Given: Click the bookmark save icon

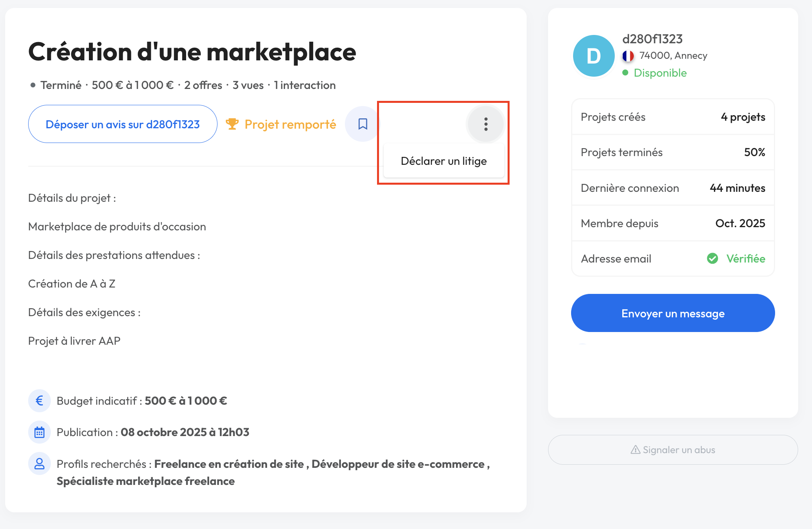Looking at the screenshot, I should tap(362, 124).
